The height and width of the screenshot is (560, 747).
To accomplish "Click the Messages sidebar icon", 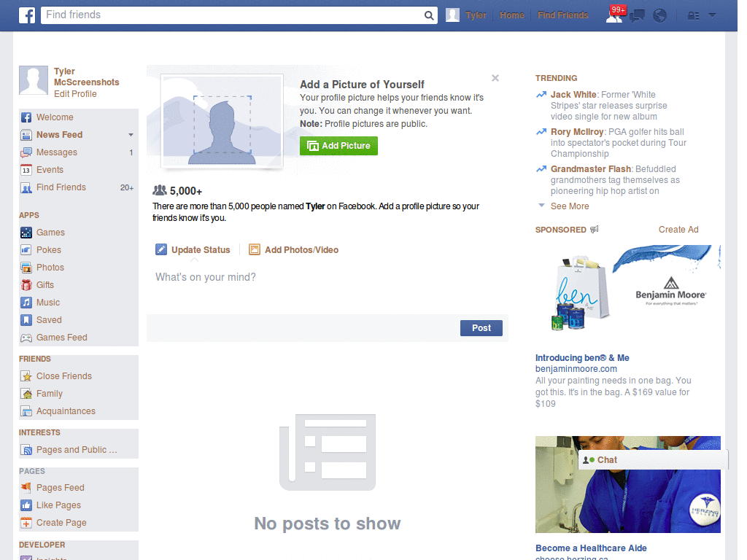I will [26, 152].
